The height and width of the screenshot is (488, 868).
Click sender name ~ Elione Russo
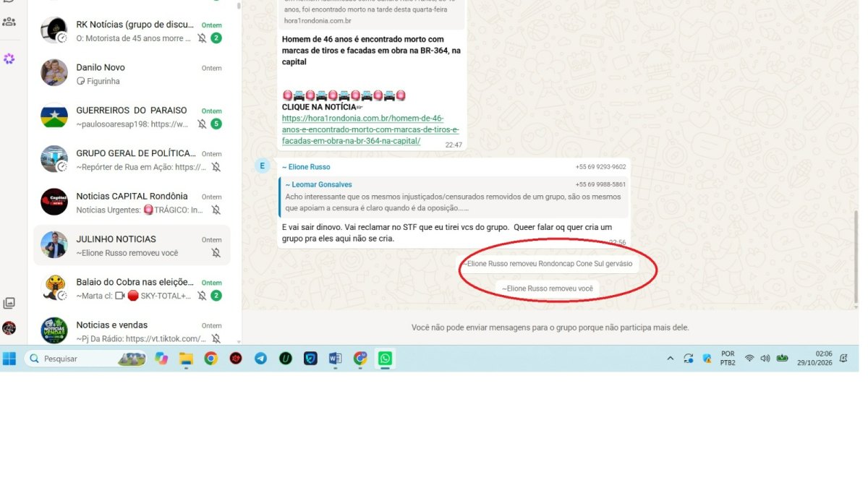(306, 167)
